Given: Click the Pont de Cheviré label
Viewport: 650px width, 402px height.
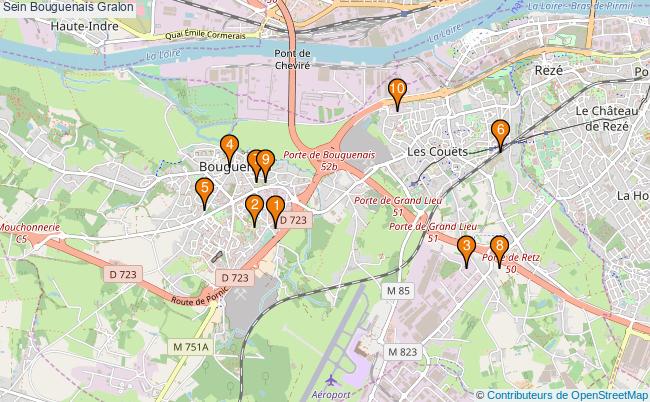Looking at the screenshot, I should (x=292, y=59).
